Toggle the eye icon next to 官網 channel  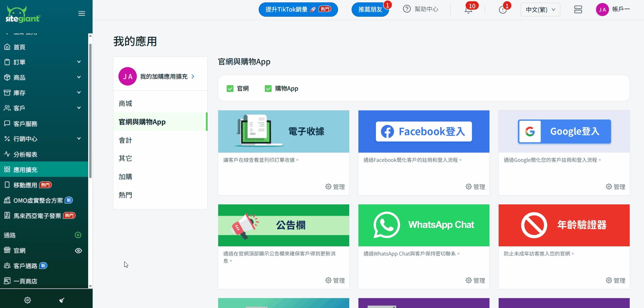[x=78, y=251]
